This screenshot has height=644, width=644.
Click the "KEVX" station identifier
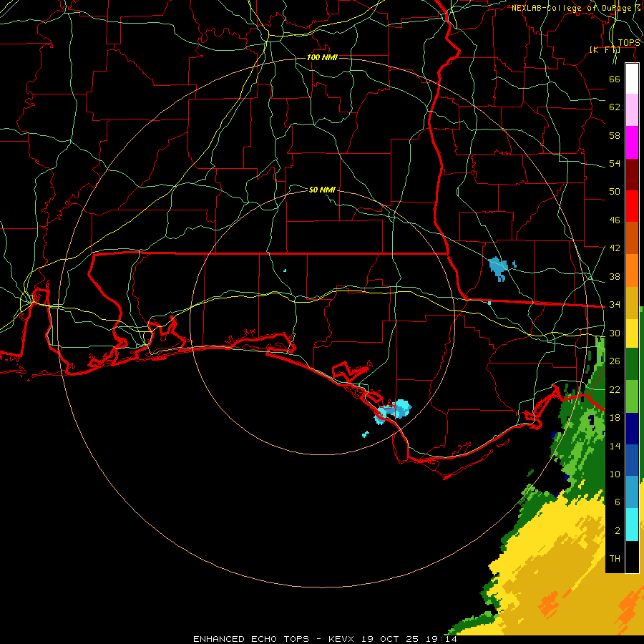pos(342,639)
